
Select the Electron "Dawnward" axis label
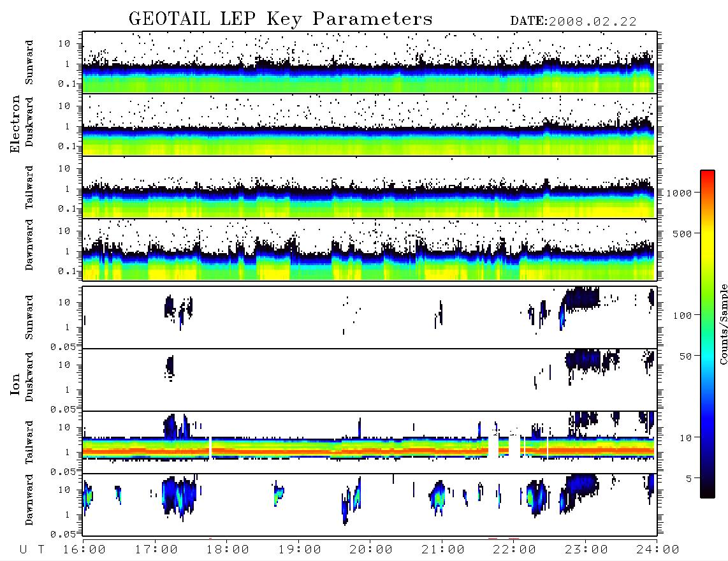point(29,245)
